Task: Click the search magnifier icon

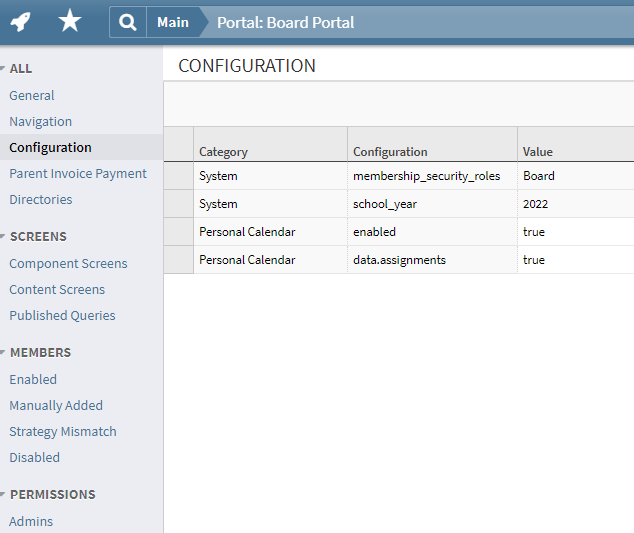Action: click(128, 22)
